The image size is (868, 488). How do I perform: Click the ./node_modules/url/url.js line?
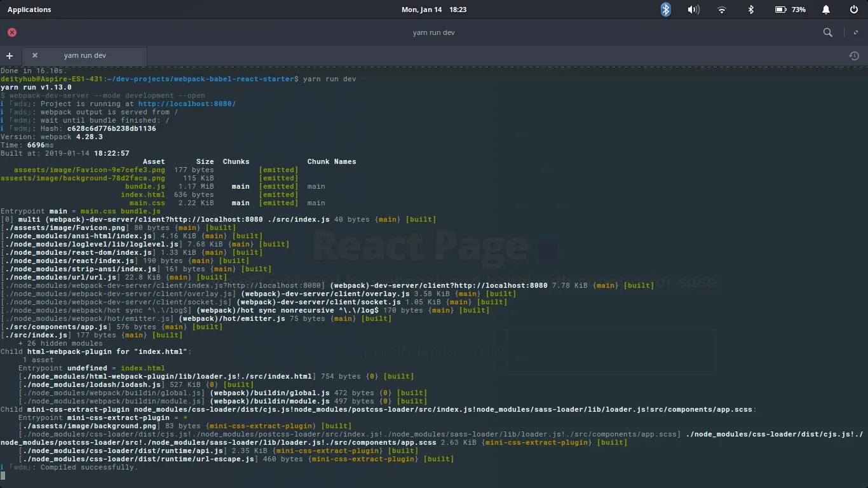point(113,277)
